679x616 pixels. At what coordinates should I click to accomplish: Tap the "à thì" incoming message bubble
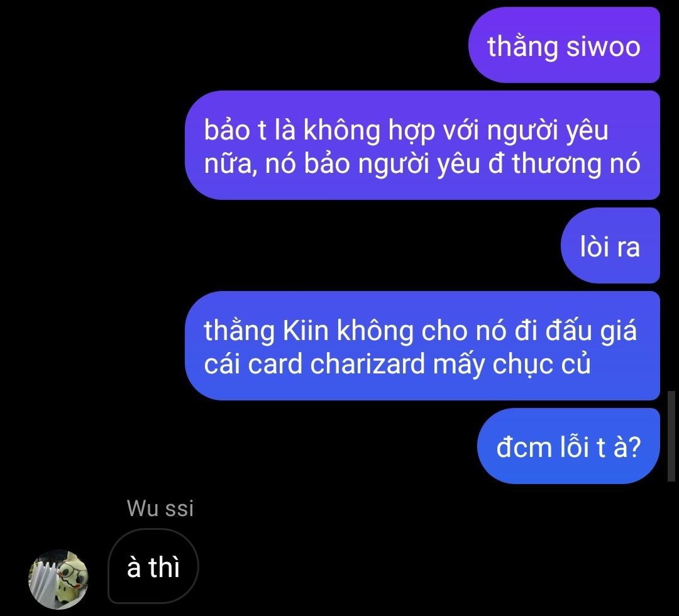pos(153,566)
